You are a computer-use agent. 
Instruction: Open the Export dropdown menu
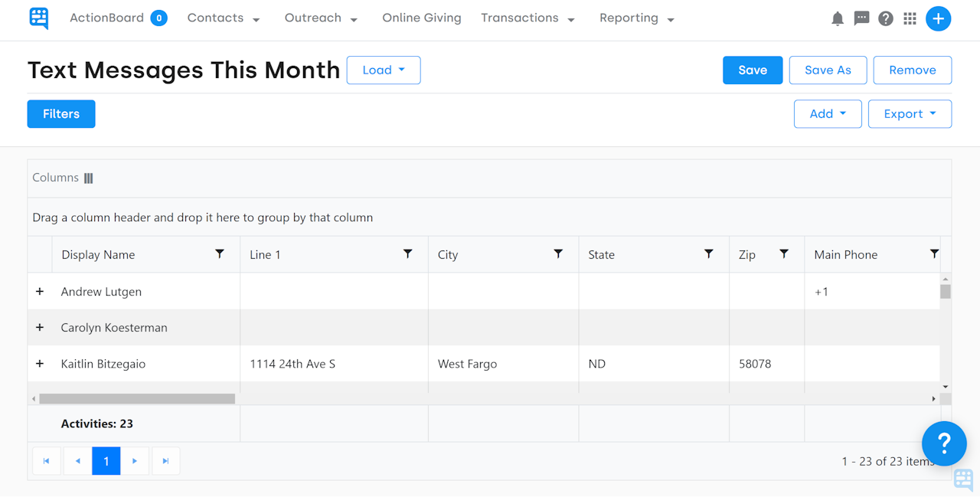coord(910,114)
